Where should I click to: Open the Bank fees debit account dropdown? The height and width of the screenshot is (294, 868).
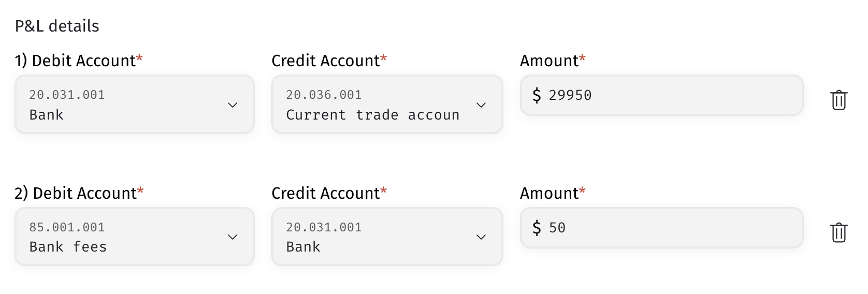(135, 237)
